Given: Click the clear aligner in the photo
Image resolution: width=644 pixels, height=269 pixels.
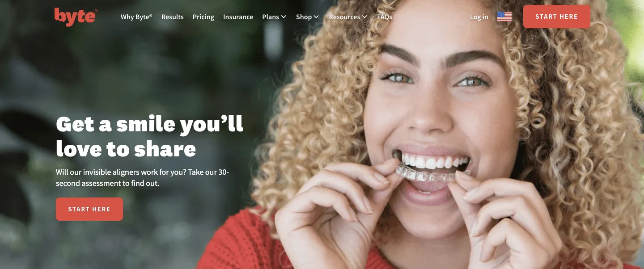Looking at the screenshot, I should pyautogui.click(x=432, y=174).
